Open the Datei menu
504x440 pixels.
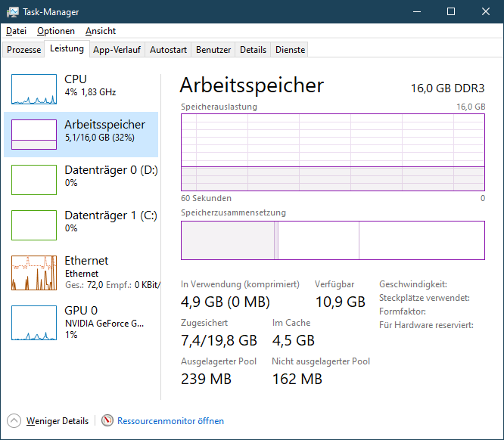(16, 31)
